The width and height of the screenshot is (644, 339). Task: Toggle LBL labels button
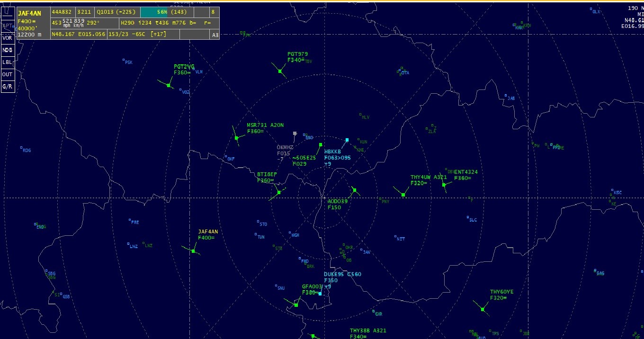pyautogui.click(x=7, y=62)
